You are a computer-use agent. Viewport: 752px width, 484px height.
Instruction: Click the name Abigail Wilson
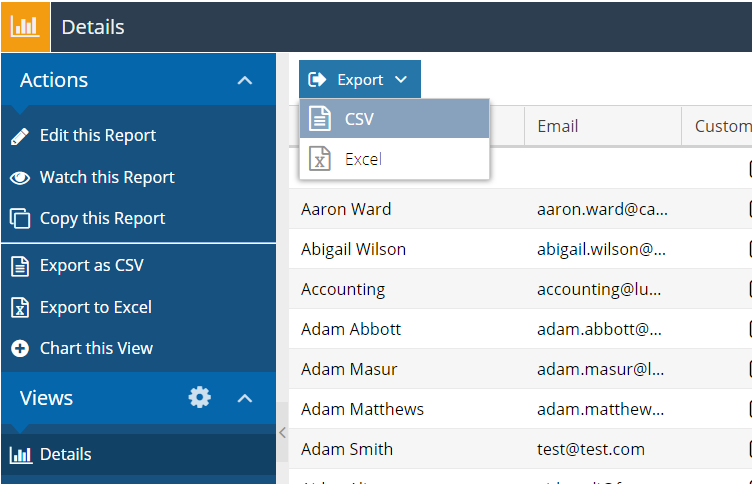pos(353,249)
